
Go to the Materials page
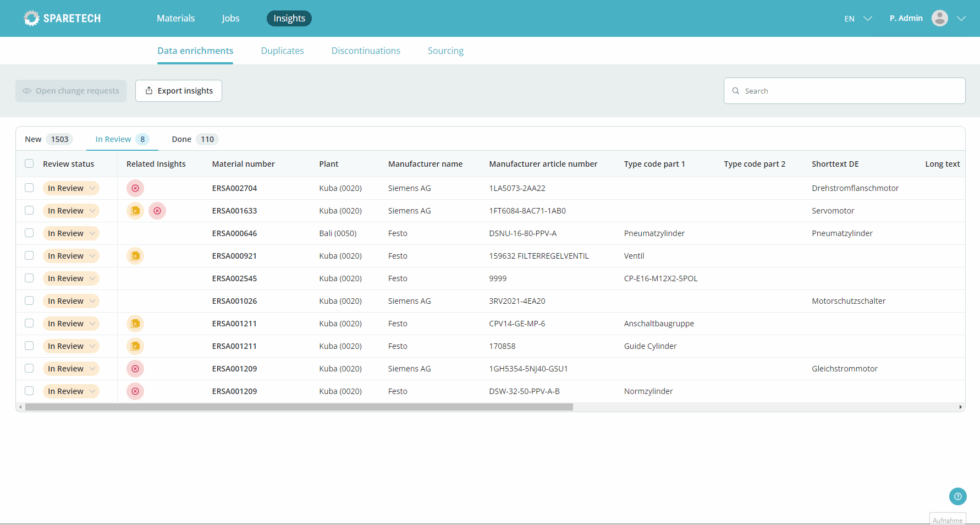[x=175, y=18]
